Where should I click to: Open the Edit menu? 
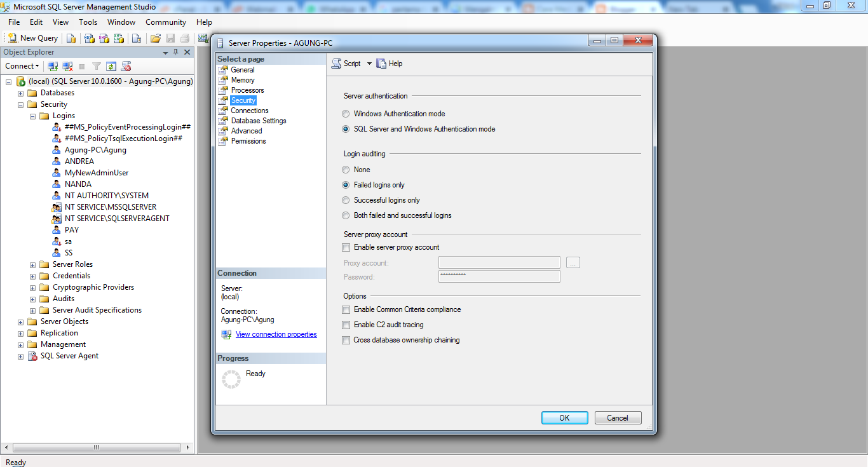(x=36, y=22)
